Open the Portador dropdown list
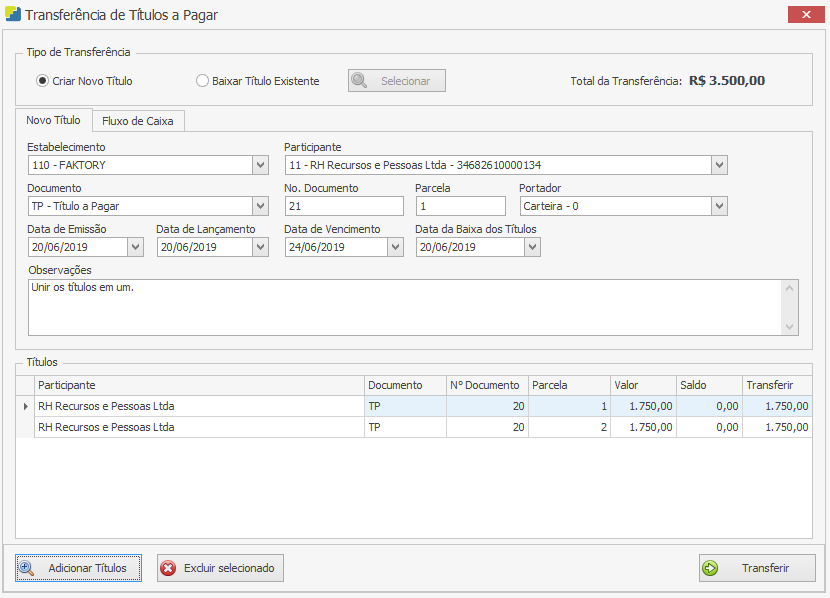The height and width of the screenshot is (598, 830). point(719,206)
